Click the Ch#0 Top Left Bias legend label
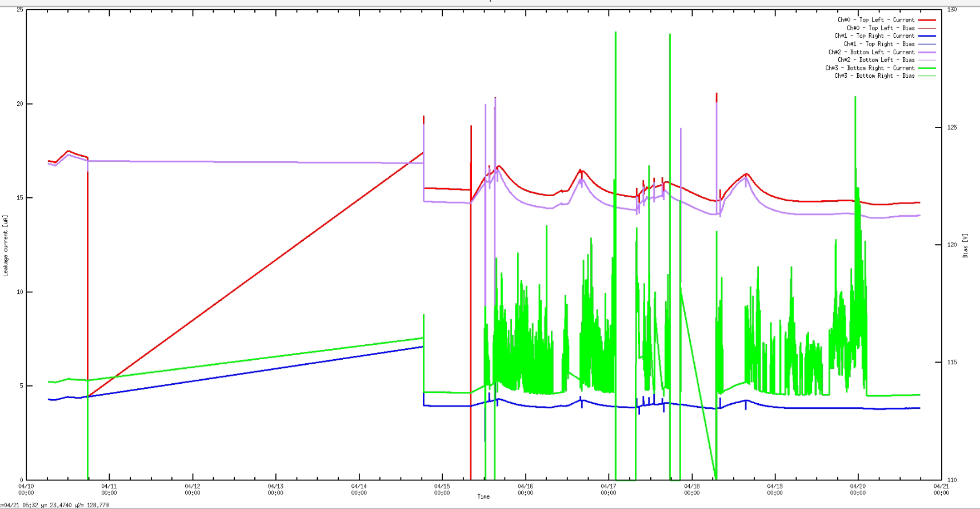Image resolution: width=980 pixels, height=509 pixels. click(x=880, y=28)
